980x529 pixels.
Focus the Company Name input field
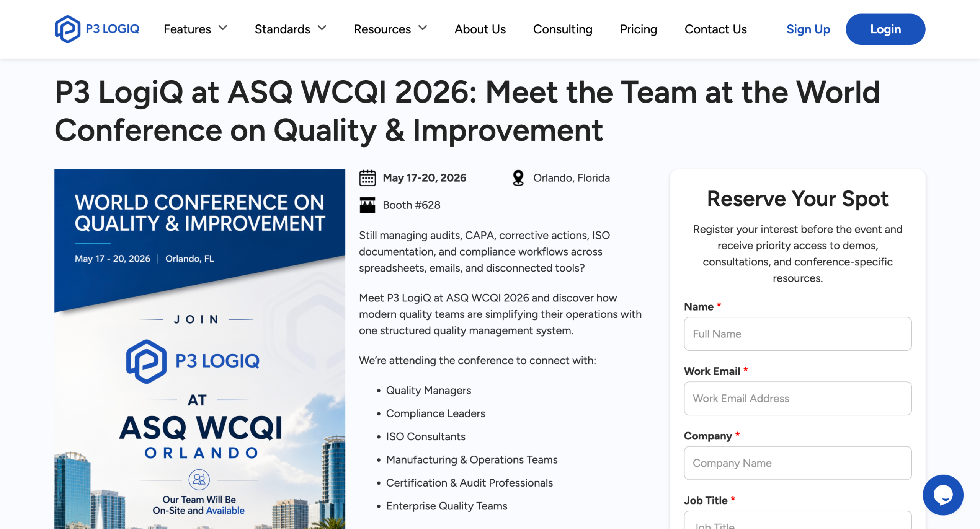click(x=797, y=463)
